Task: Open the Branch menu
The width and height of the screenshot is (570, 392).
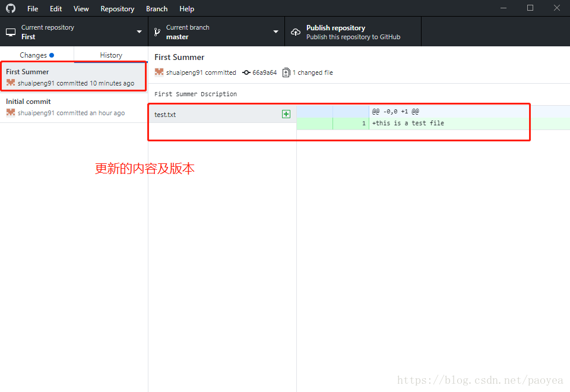Action: pos(157,9)
